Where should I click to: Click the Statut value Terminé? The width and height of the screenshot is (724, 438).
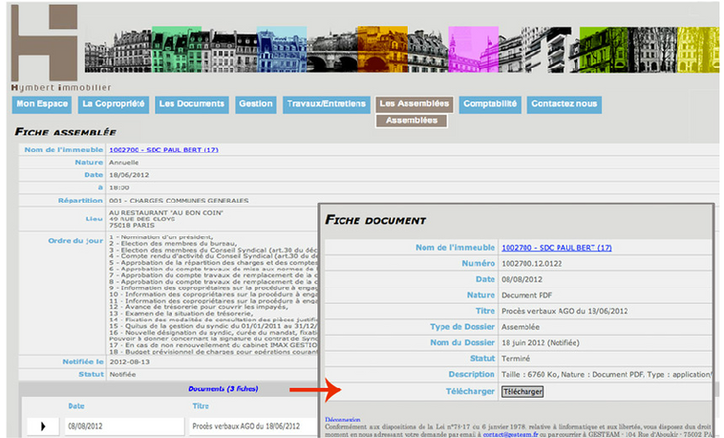click(x=515, y=358)
